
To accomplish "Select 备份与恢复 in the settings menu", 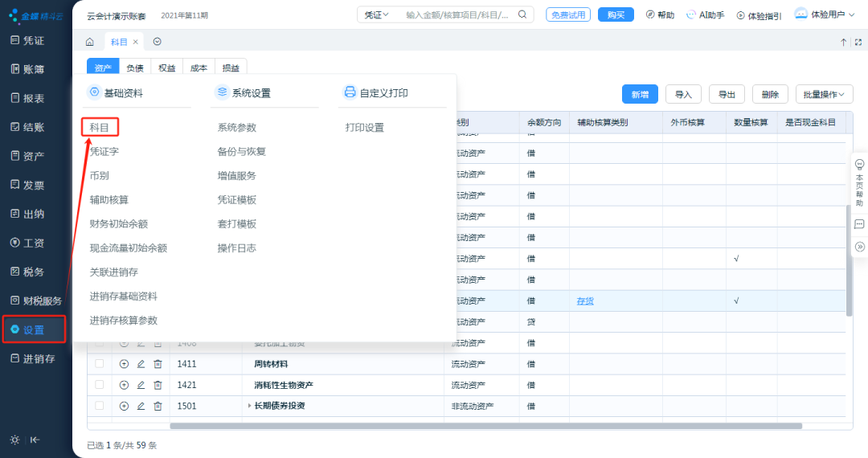I will [x=241, y=152].
